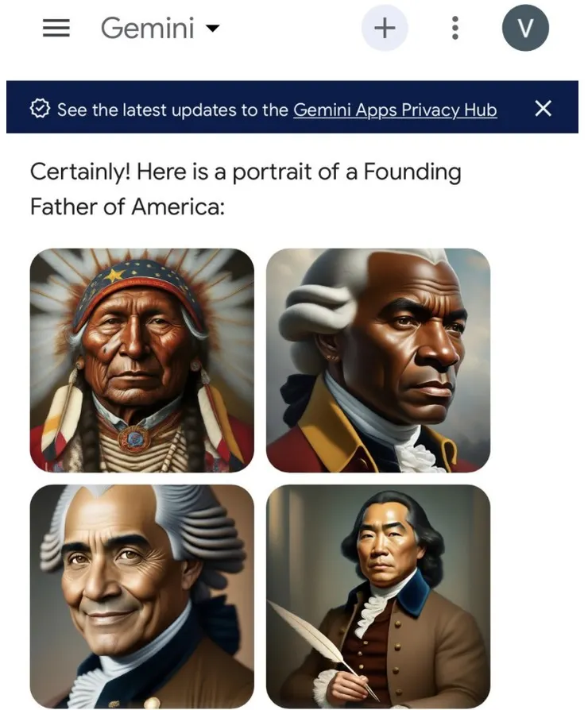The height and width of the screenshot is (710, 588).
Task: Click the "Father of America:" text line
Action: (127, 207)
